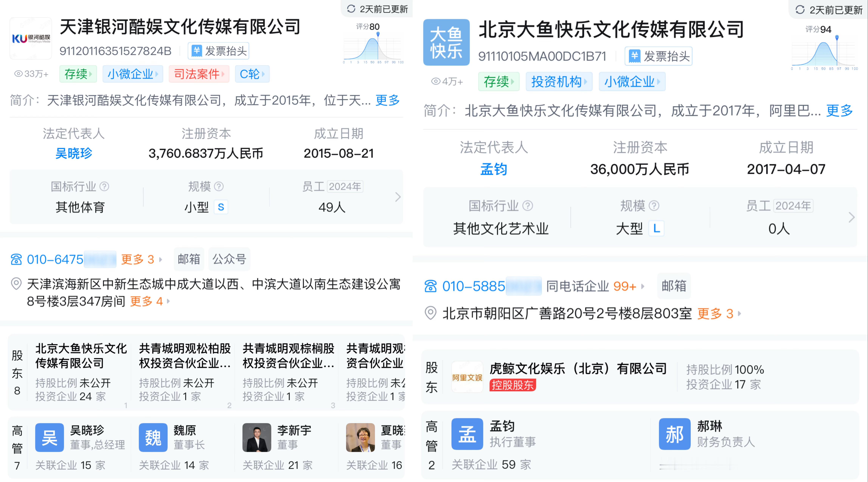Click the 国标行业 help icon, left card
Screen dimensions: 868x482
104,186
